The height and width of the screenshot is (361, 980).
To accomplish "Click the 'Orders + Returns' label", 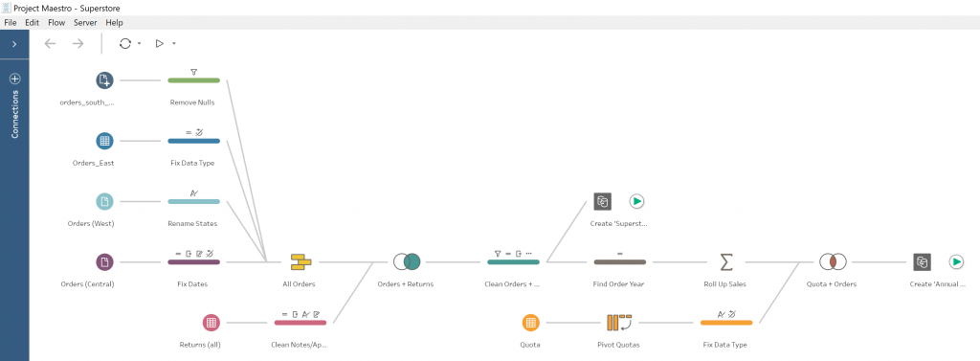I will point(406,284).
